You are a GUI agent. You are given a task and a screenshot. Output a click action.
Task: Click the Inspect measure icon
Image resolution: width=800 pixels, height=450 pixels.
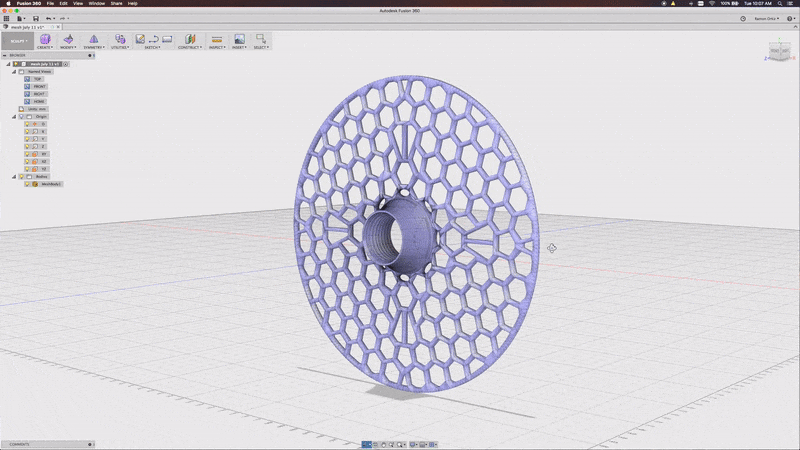click(217, 39)
